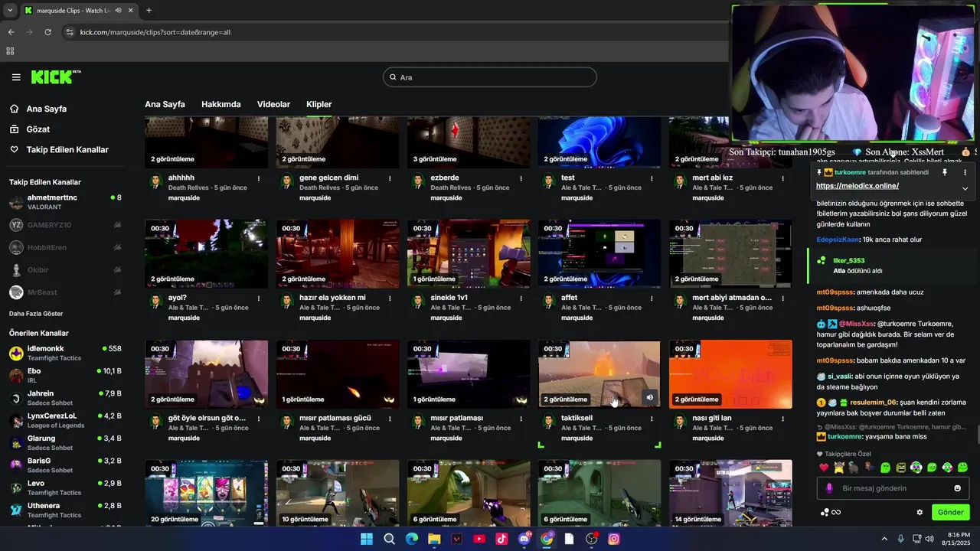Open TikTok from taskbar
Screen dimensions: 980x551
(x=501, y=539)
